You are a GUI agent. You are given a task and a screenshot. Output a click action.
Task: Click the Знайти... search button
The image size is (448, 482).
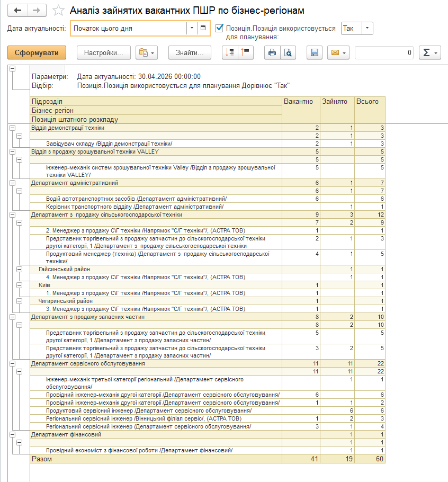(190, 52)
